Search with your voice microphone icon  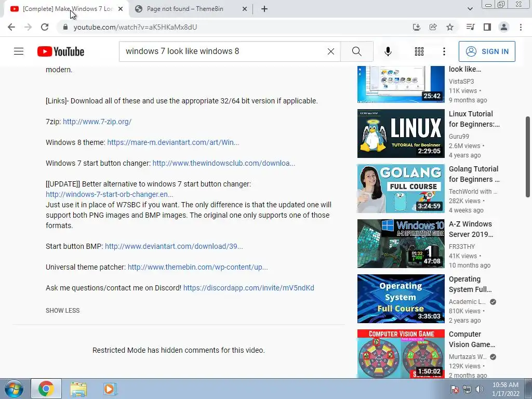pyautogui.click(x=388, y=51)
